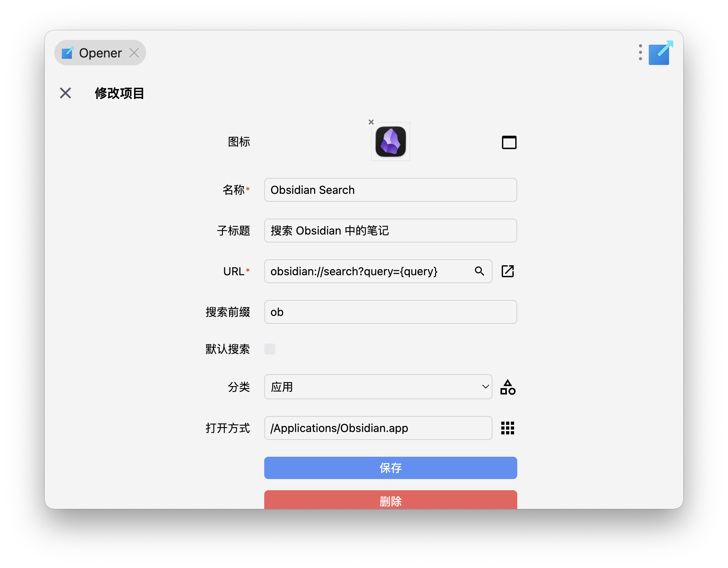
Task: Click the Obsidian app icon thumbnail
Action: pos(391,142)
